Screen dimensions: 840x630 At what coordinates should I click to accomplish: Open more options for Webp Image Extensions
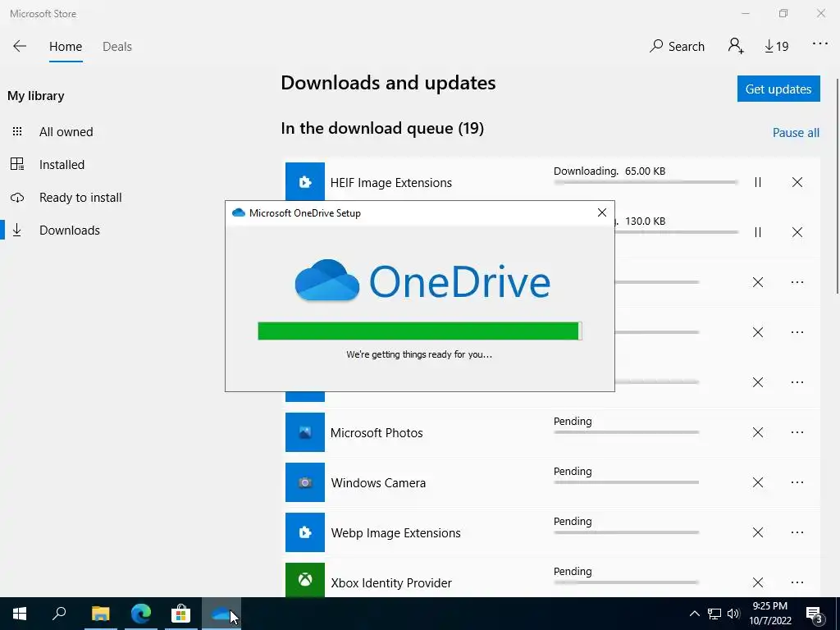tap(797, 532)
